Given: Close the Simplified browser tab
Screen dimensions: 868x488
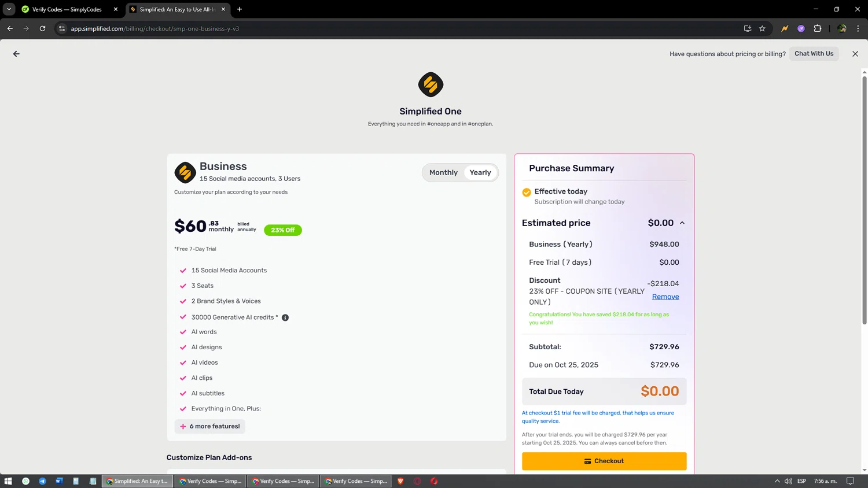Looking at the screenshot, I should [x=223, y=9].
